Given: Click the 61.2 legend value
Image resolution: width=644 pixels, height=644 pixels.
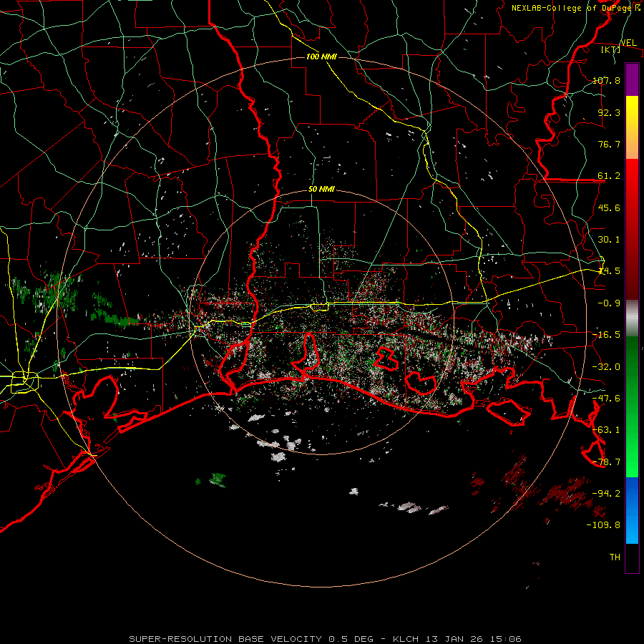Looking at the screenshot, I should click(609, 176).
